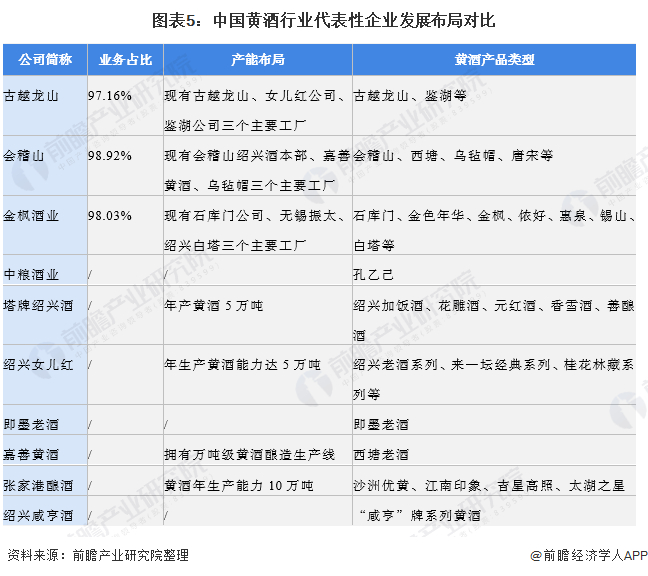648x576 pixels.
Task: Select the 黄酒产品类型 column header
Action: pos(494,60)
